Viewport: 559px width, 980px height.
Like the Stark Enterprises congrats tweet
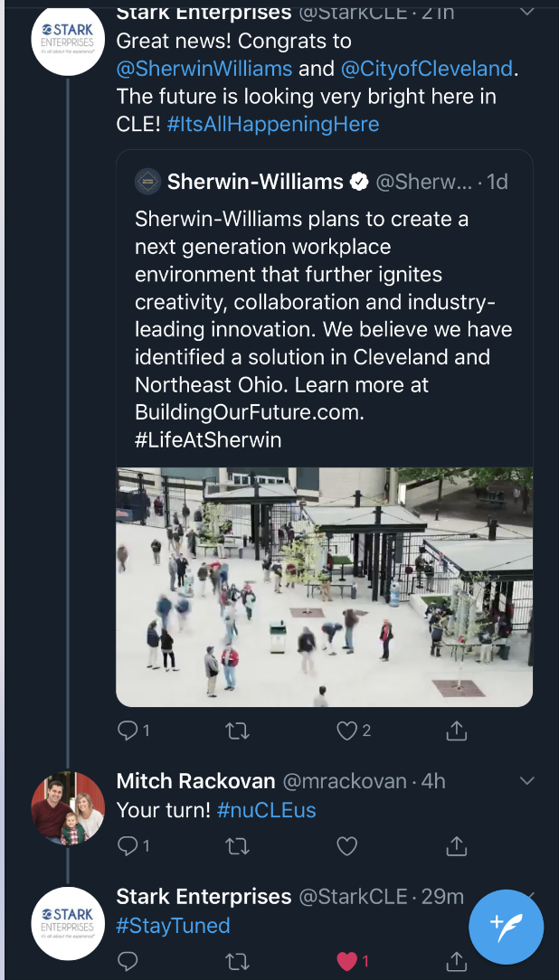347,730
